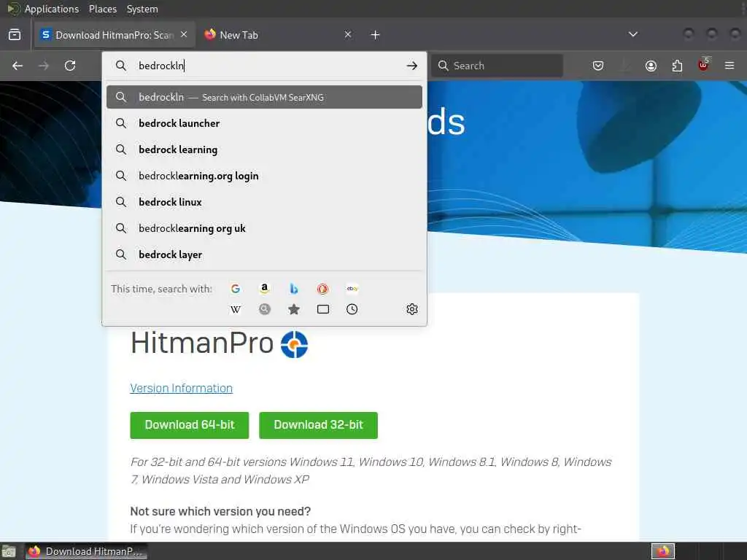Choose 'bedrocklearning.org login' suggestion
The height and width of the screenshot is (560, 747).
[264, 176]
